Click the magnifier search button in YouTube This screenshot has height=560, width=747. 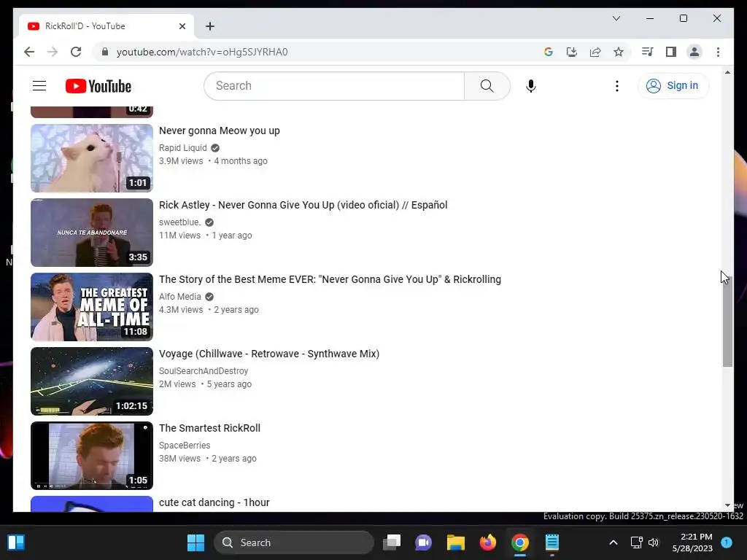tap(487, 86)
